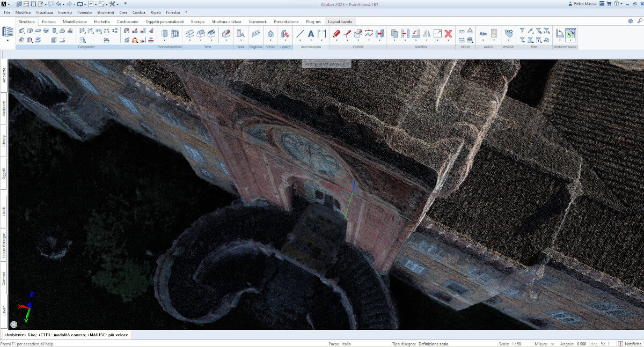Select the Text tool (letter A)
The height and width of the screenshot is (347, 644).
[x=311, y=34]
